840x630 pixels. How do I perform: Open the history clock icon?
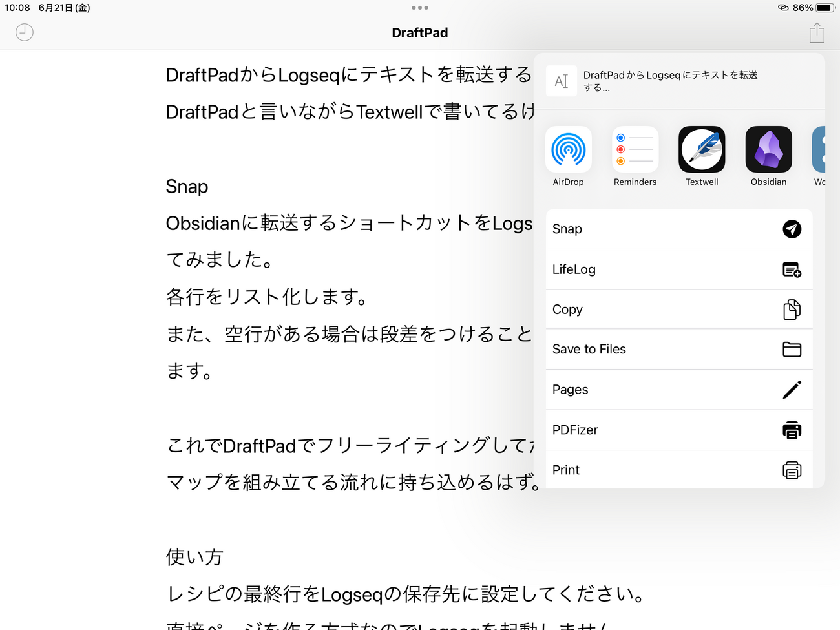(x=25, y=32)
